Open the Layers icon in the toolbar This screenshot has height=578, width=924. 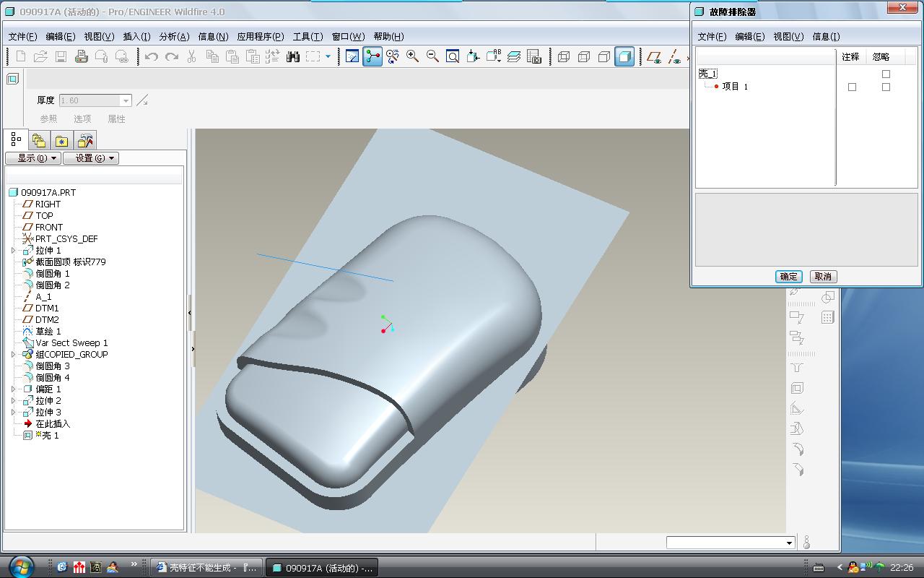(x=514, y=56)
